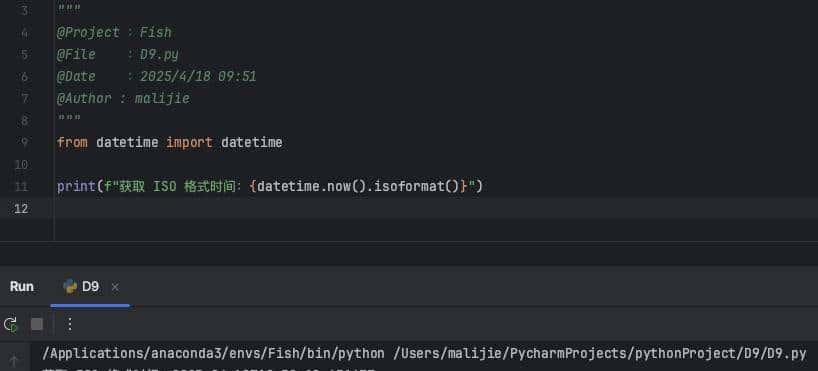The image size is (818, 371).
Task: Close the D9 run tab
Action: [115, 287]
